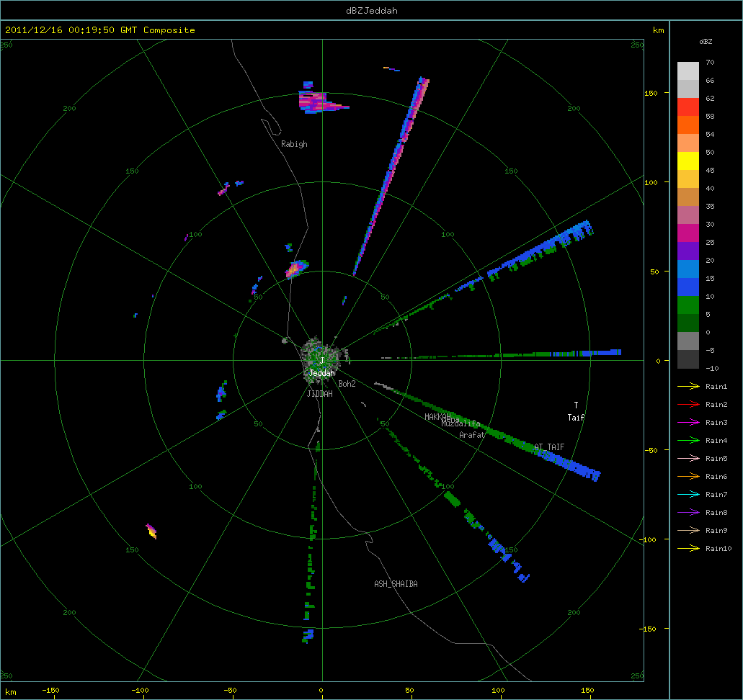Click the small yellow-magenta echo in the southwest

click(x=151, y=531)
